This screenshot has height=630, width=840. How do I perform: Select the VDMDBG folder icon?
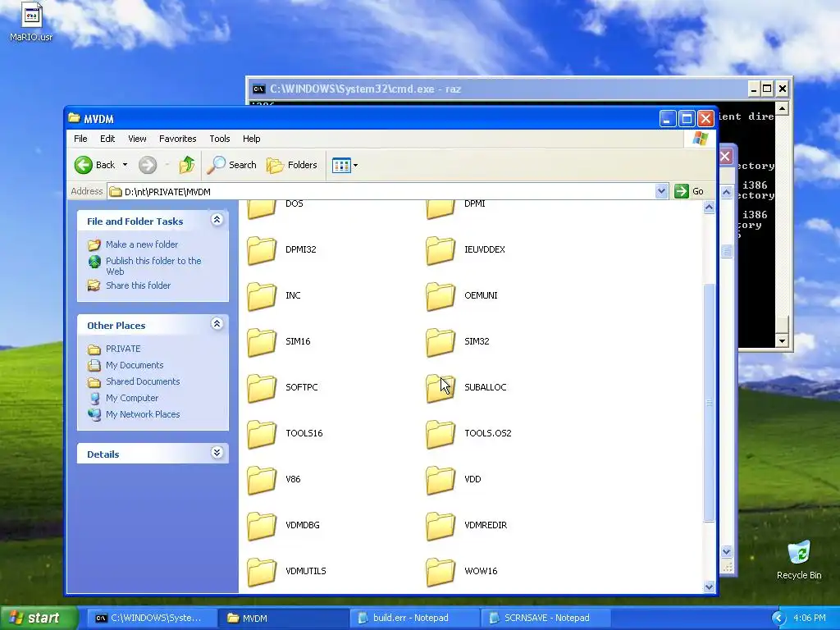[x=262, y=526]
